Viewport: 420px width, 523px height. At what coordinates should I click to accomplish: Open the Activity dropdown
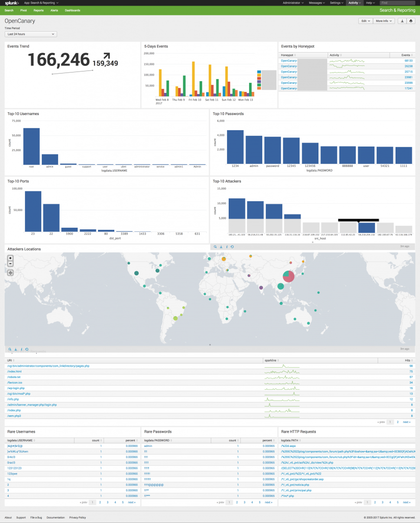coord(355,3)
